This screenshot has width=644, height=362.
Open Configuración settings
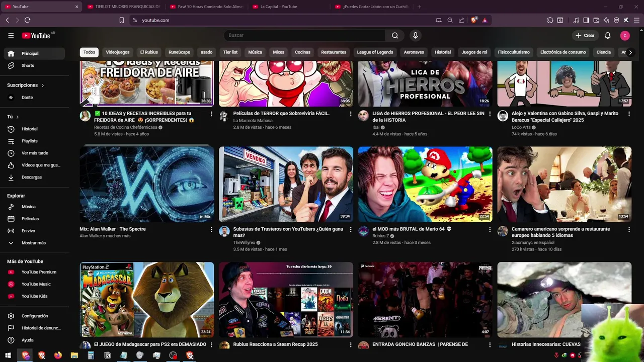click(x=34, y=316)
